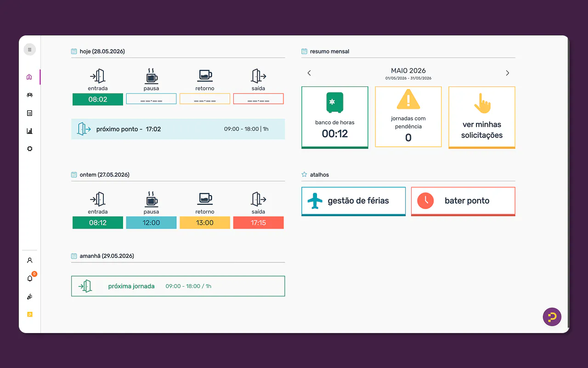Screen dimensions: 588x368
Task: Click yesterday's entrada door icon
Action: (x=98, y=199)
